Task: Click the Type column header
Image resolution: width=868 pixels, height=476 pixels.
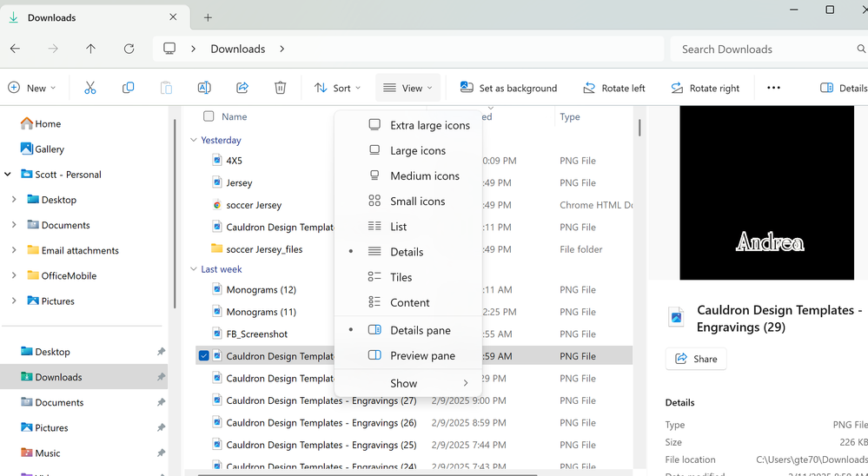Action: 570,116
